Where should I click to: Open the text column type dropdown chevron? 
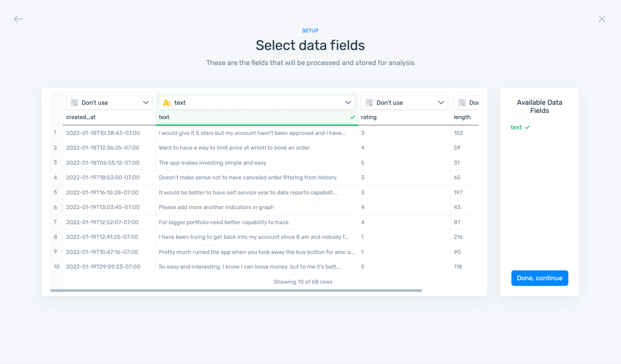(348, 103)
